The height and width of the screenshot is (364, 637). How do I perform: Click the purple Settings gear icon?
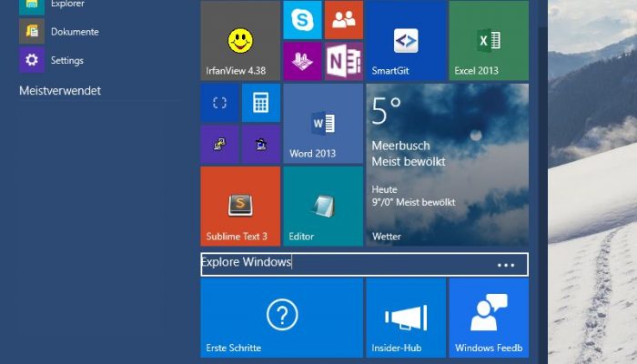click(32, 60)
